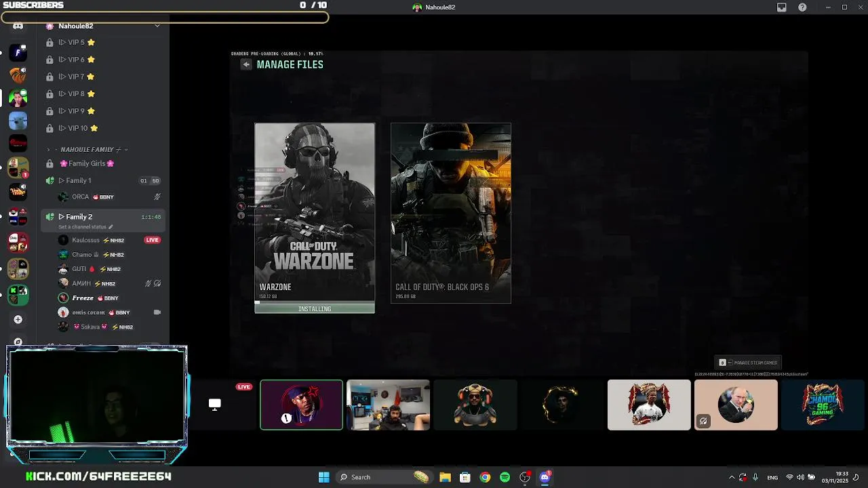The height and width of the screenshot is (488, 868).
Task: Select the Chamo 96 Gaming participant tile
Action: [823, 405]
